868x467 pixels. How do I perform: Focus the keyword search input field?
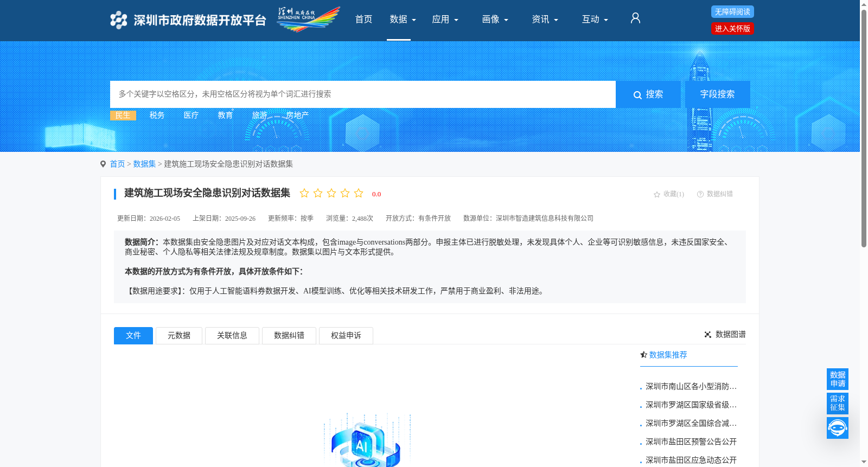point(363,94)
